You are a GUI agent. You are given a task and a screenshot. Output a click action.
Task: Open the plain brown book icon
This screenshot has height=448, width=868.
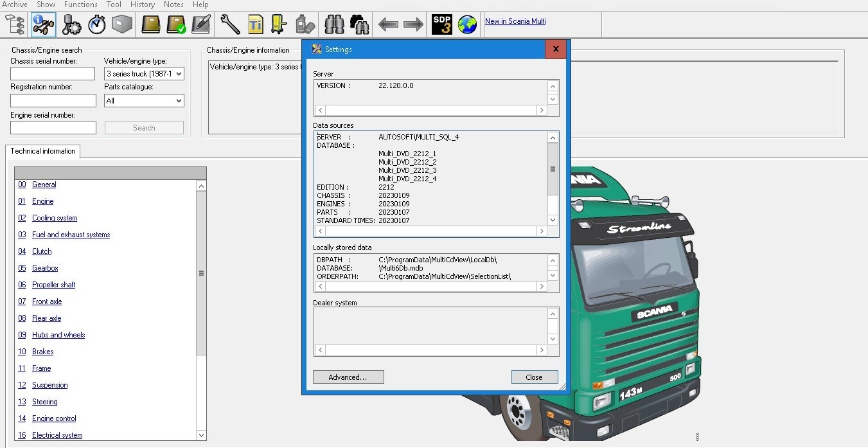pos(151,24)
